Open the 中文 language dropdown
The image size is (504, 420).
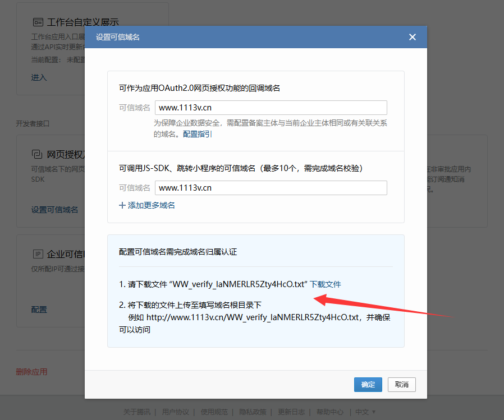click(x=365, y=412)
